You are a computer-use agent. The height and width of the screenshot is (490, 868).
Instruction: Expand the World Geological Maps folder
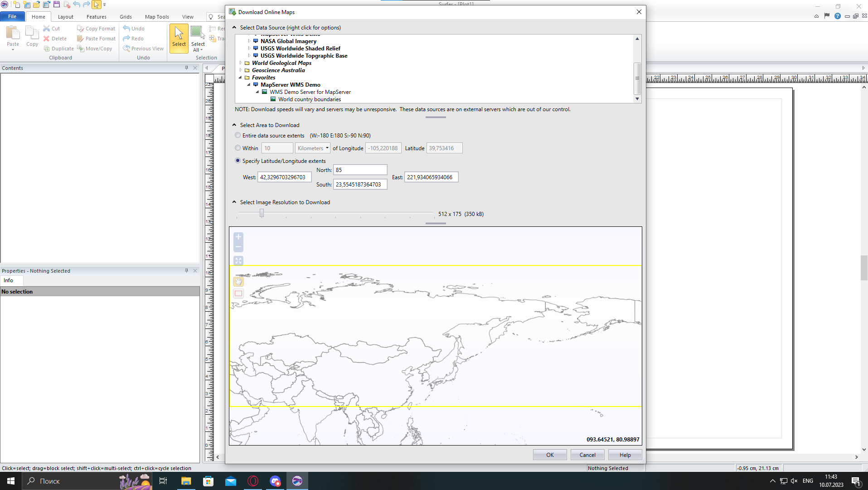click(x=241, y=63)
